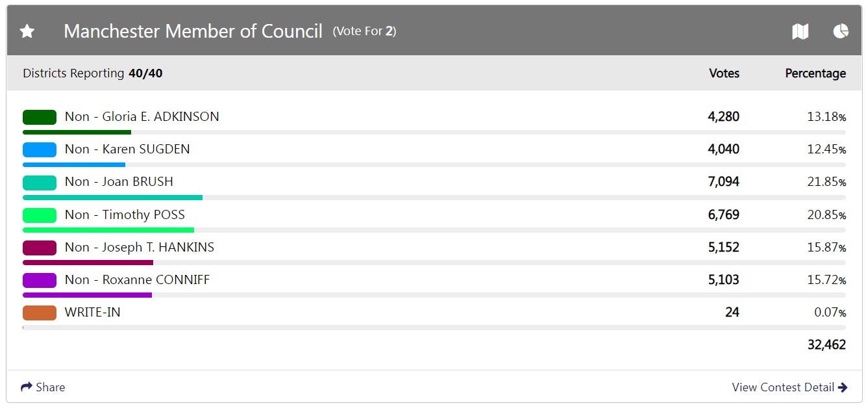This screenshot has height=414, width=868.
Task: Click Karen SUGDEN's blue color swatch
Action: tap(40, 149)
